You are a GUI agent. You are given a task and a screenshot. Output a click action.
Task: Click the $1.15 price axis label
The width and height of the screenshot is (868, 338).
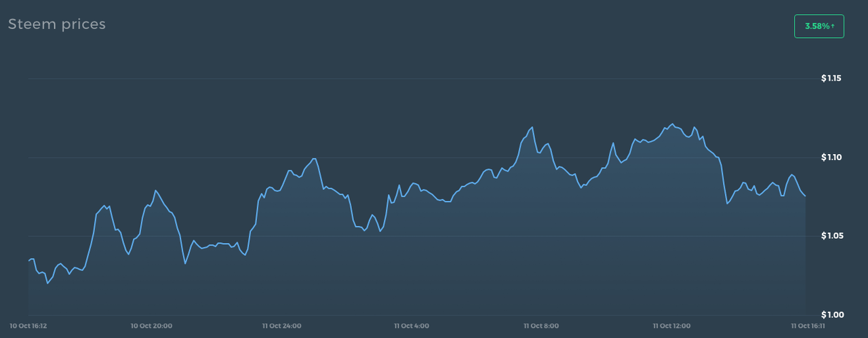point(831,79)
